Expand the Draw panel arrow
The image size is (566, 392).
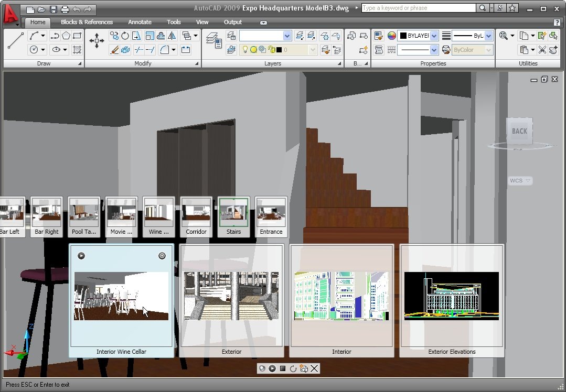tap(80, 63)
